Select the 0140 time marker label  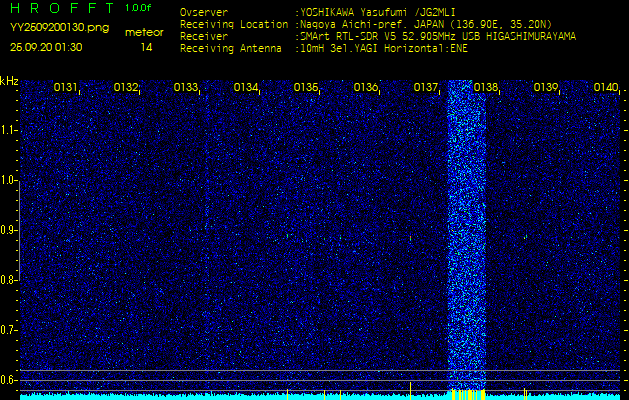(606, 87)
